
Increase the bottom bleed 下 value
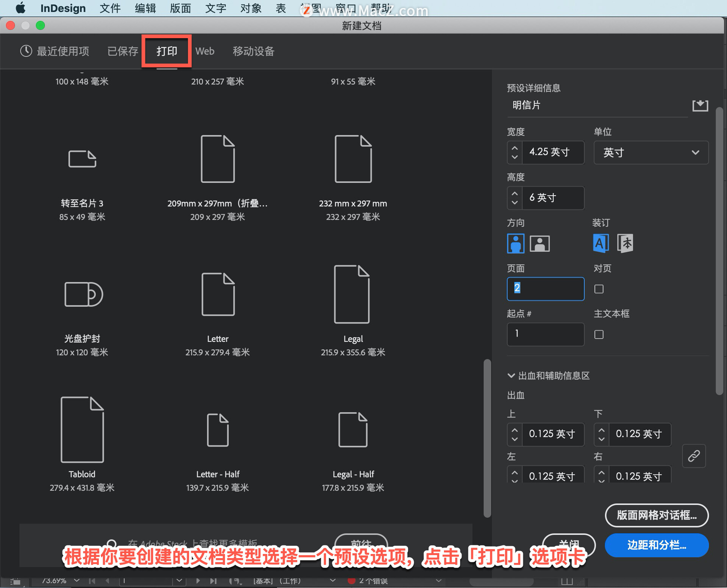602,430
